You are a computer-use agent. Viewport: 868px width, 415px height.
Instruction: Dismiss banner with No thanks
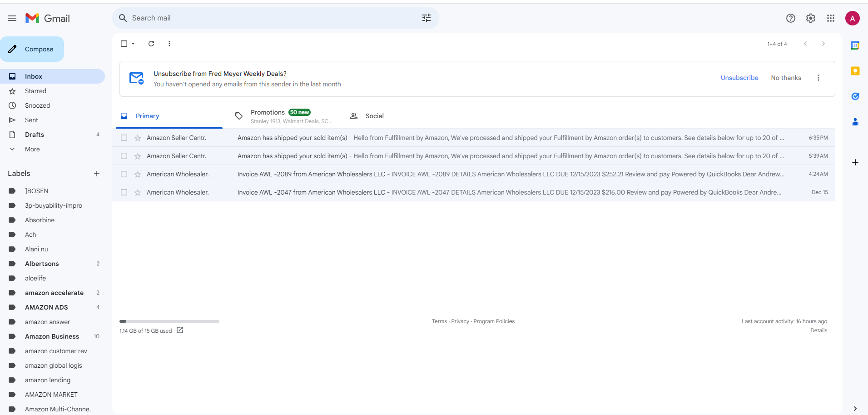(x=786, y=78)
